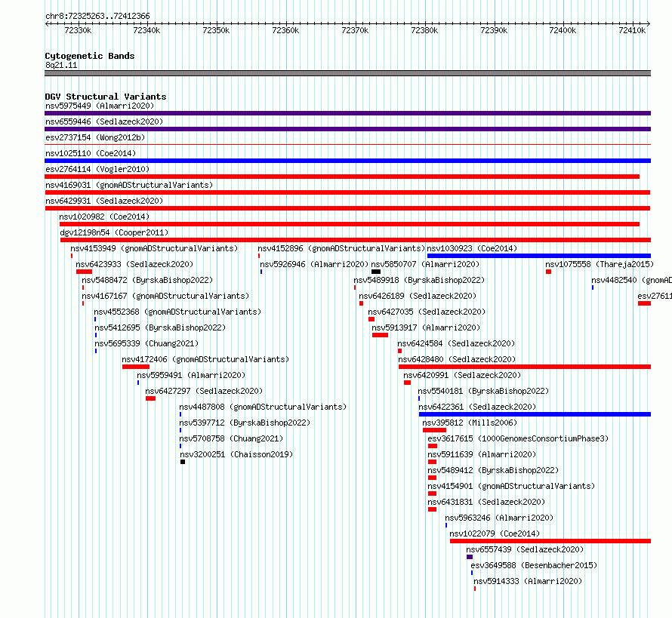Image resolution: width=672 pixels, height=618 pixels.
Task: Open variant label nsv6423933 (Sedlazeck2020)
Action: pos(134,264)
